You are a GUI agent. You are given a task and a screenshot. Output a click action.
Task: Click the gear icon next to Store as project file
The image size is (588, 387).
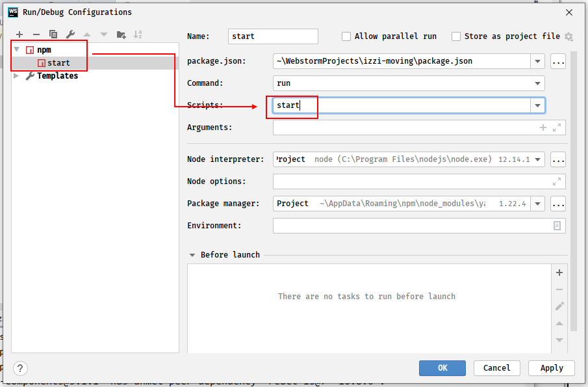click(x=569, y=36)
